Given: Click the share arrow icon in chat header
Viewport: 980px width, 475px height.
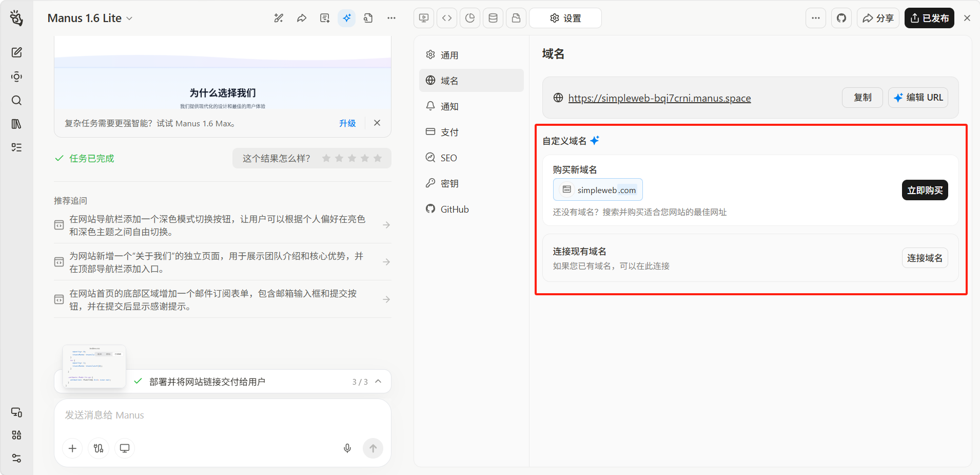Looking at the screenshot, I should pos(302,18).
